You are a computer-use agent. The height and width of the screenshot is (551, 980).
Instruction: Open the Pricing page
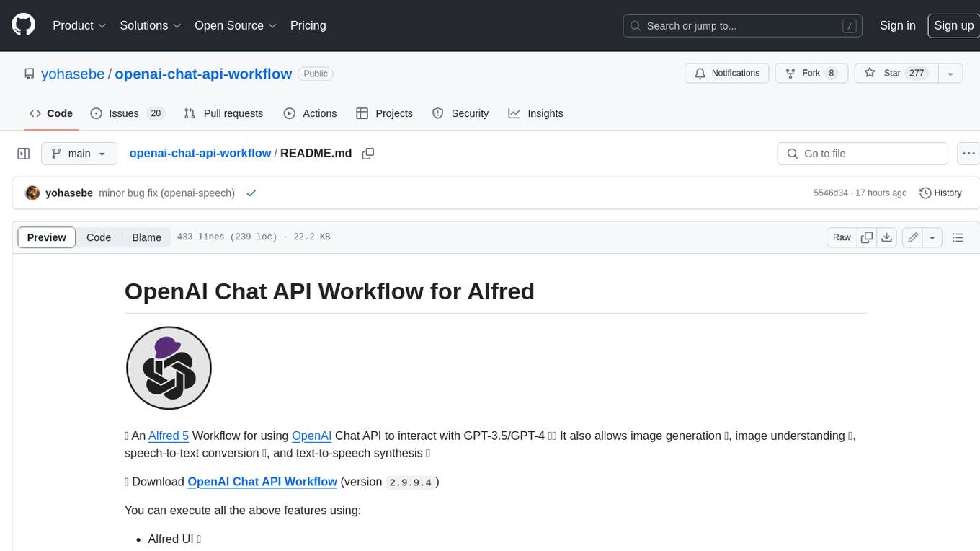tap(308, 25)
